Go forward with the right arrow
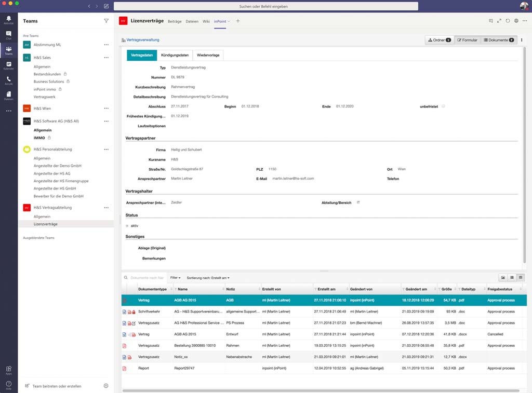Viewport: 532px width, 393px height. [97, 6]
